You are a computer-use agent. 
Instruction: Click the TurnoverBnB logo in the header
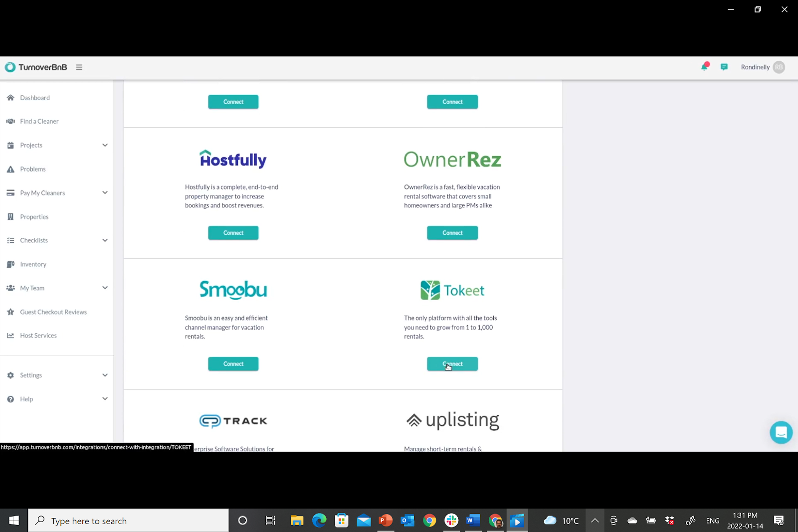click(36, 67)
